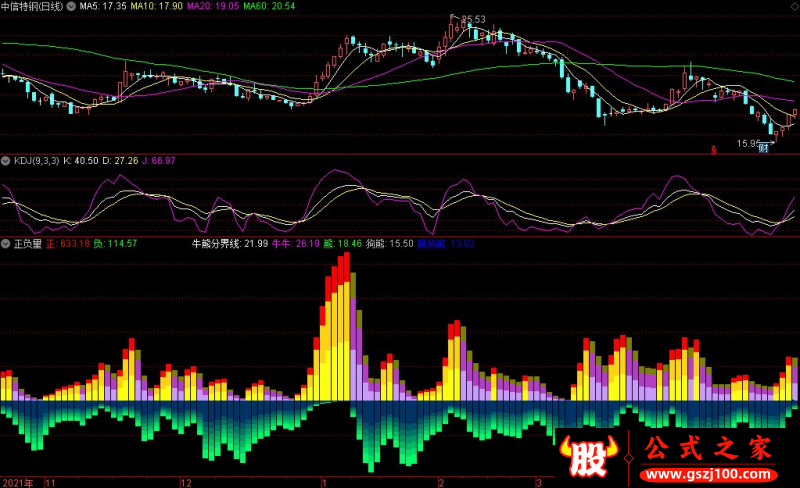Image resolution: width=800 pixels, height=488 pixels.
Task: Click the blue 臭狗熊: 13.02 value
Action: click(446, 244)
